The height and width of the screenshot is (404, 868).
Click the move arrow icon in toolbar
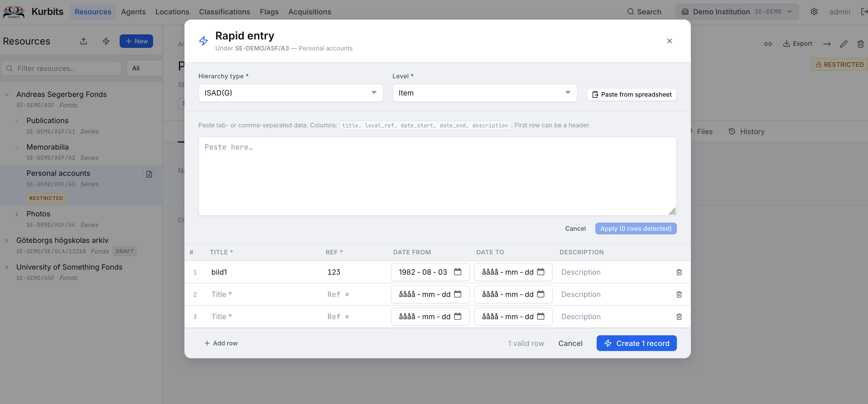click(827, 43)
